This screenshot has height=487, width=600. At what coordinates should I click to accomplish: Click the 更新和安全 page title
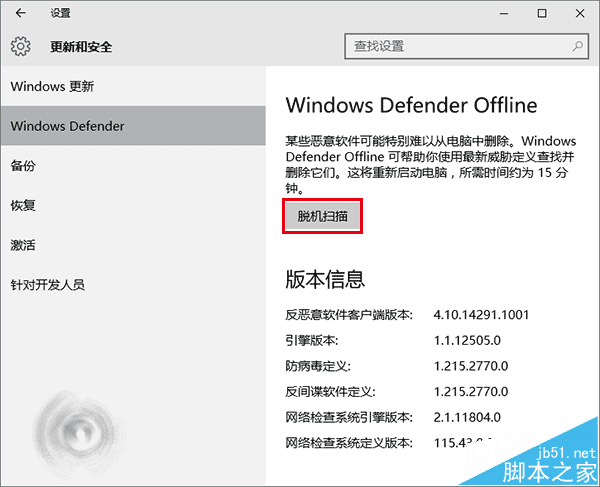81,47
